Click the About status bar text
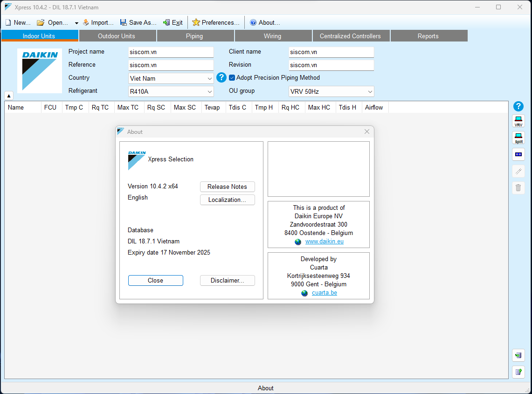 pos(266,388)
